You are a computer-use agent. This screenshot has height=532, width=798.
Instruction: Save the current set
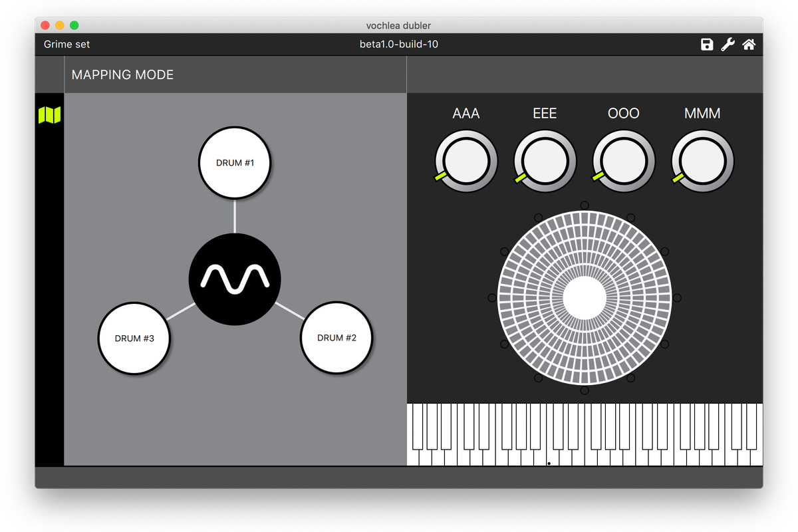pos(706,45)
